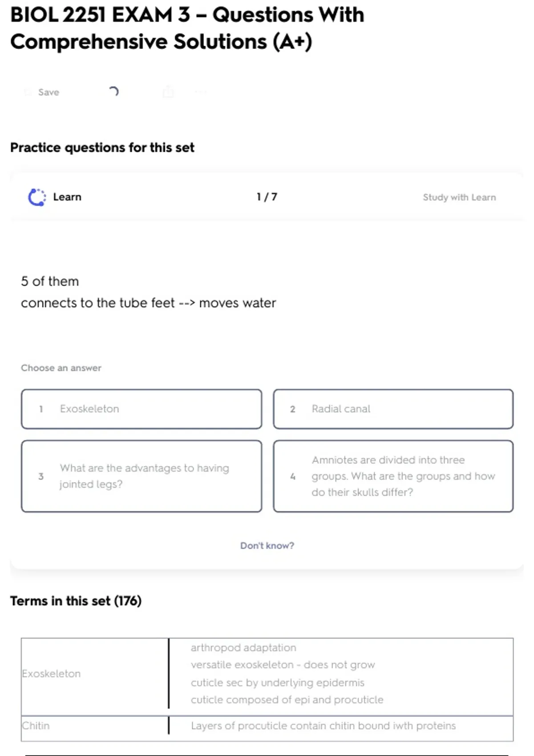Open the three-dot more options menu
The width and height of the screenshot is (534, 756).
point(201,92)
